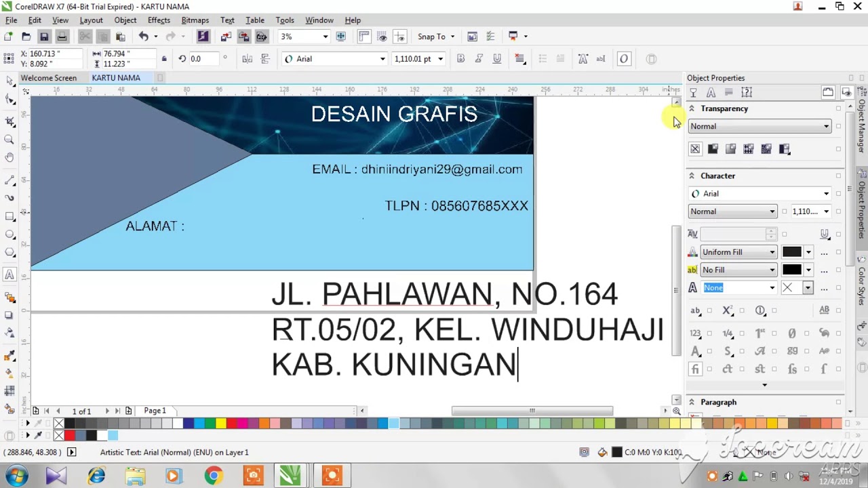The width and height of the screenshot is (868, 488).
Task: Pick the red palette swatch
Action: pos(231,424)
